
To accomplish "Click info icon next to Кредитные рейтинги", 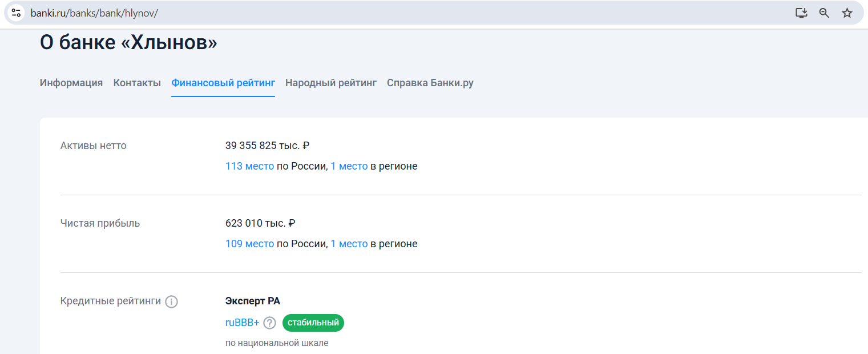I will pos(171,301).
